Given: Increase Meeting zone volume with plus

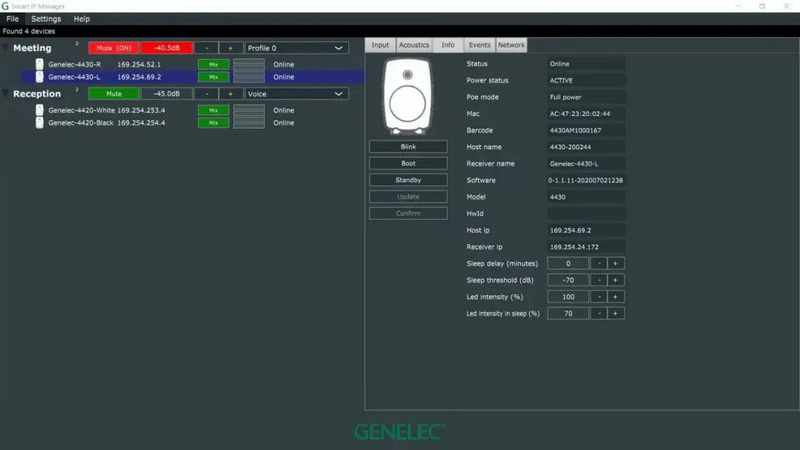Looking at the screenshot, I should (x=231, y=48).
